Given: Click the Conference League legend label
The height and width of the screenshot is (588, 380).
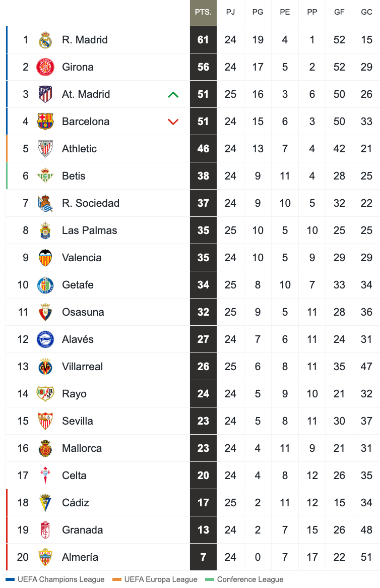Looking at the screenshot, I should click(x=250, y=579).
